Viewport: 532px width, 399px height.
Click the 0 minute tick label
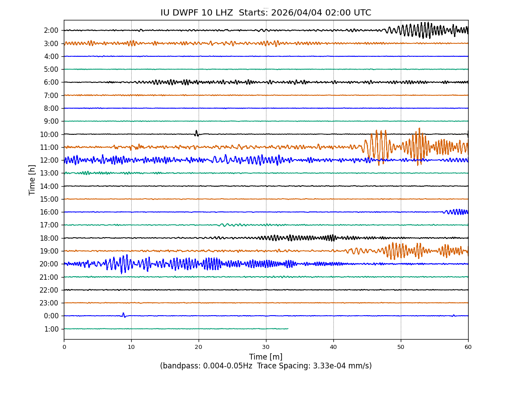[x=64, y=347]
